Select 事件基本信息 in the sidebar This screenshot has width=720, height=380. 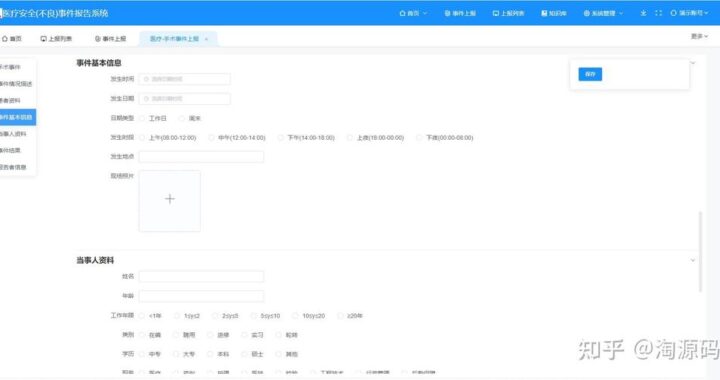[17, 117]
